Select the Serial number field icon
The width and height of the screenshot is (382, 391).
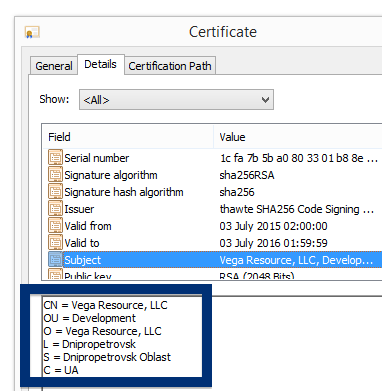coord(55,158)
